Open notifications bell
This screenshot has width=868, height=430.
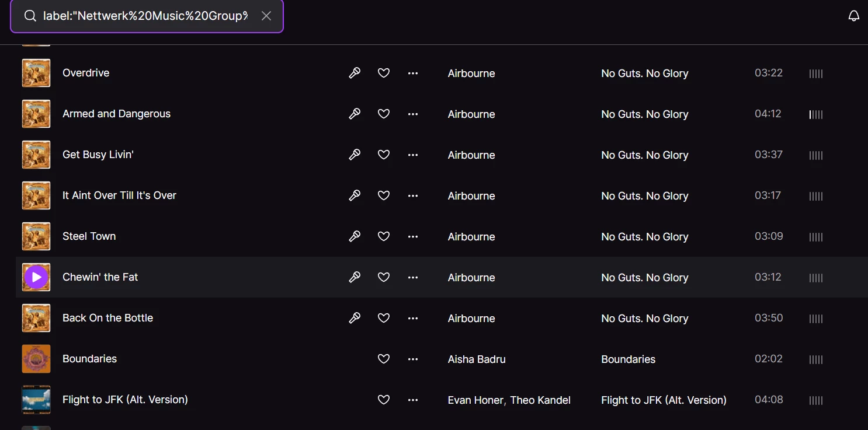click(x=853, y=16)
